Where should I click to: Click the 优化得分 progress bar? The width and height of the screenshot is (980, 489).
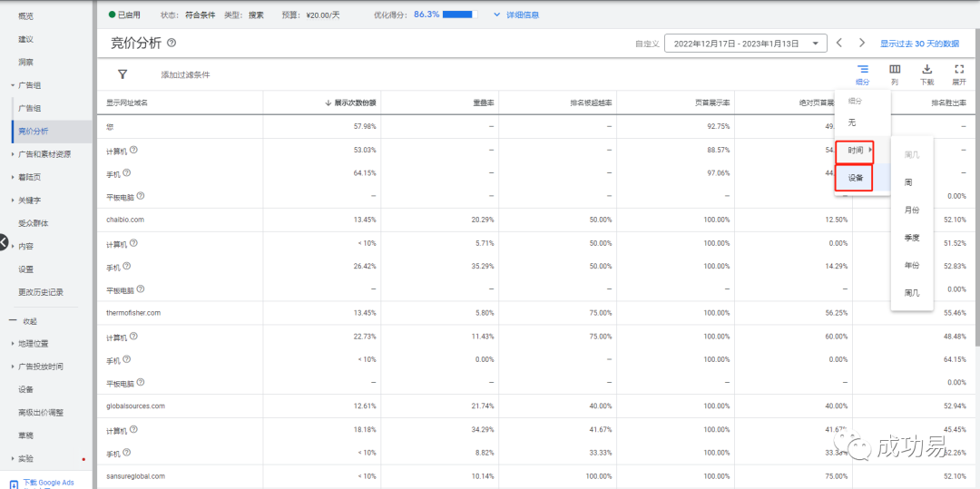(x=460, y=15)
